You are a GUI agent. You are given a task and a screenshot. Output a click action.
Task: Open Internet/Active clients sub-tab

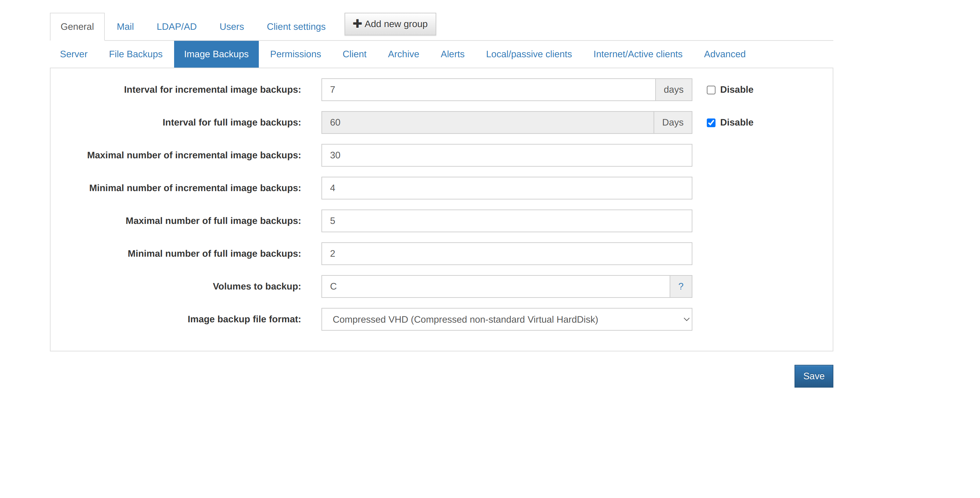637,54
